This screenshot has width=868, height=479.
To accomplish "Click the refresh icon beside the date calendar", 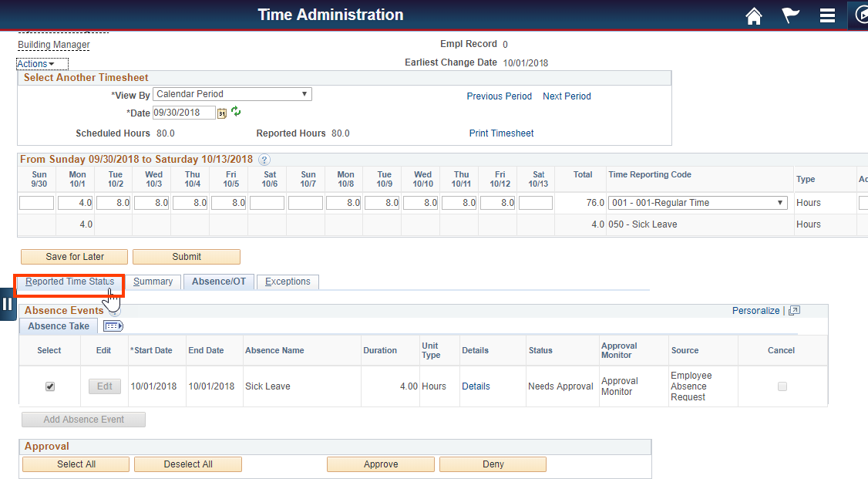I will 236,113.
